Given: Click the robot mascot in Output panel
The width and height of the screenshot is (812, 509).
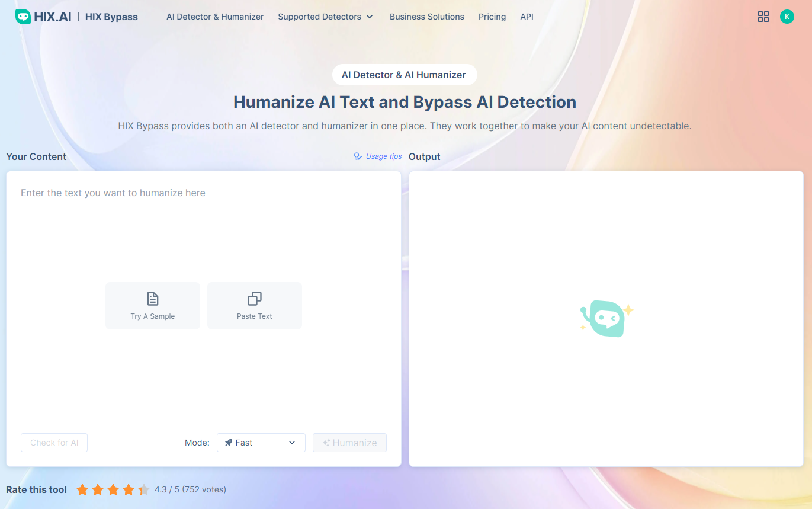Looking at the screenshot, I should (x=606, y=318).
